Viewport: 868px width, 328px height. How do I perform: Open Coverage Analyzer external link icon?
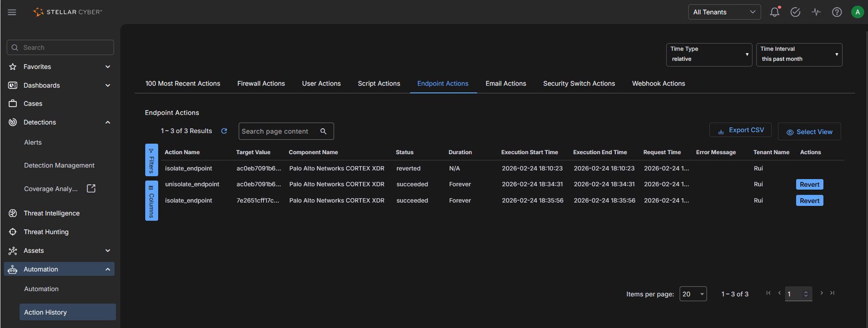pyautogui.click(x=91, y=189)
